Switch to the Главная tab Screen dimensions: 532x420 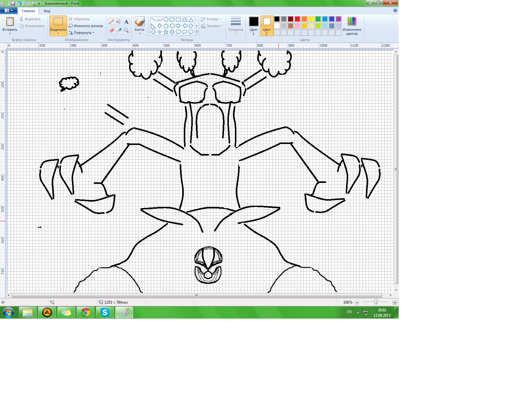[28, 11]
